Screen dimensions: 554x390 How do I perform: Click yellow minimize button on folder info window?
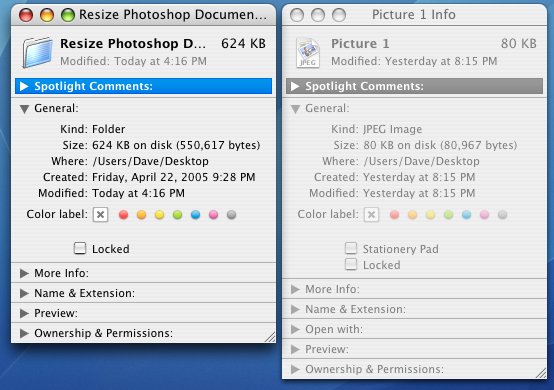click(x=47, y=15)
